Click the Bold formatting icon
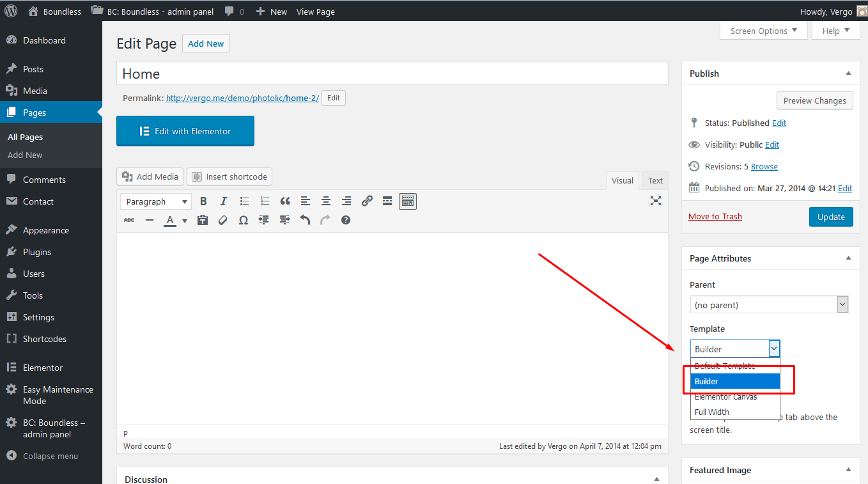The height and width of the screenshot is (484, 868). coord(203,201)
